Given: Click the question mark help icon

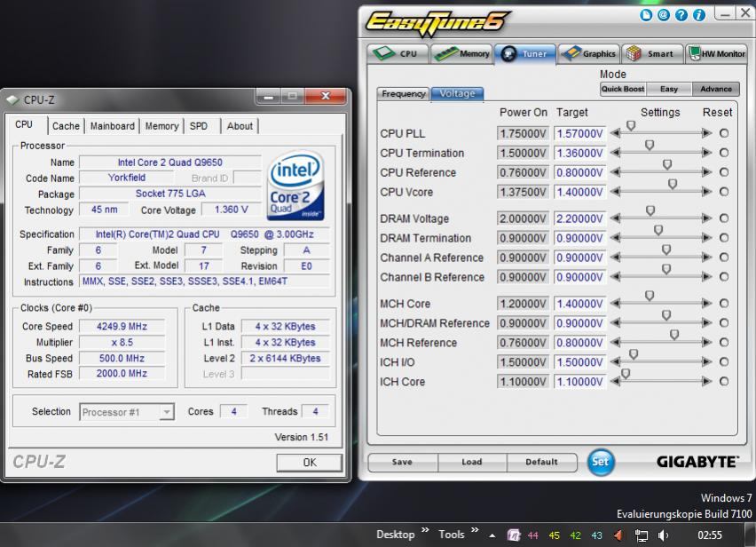Looking at the screenshot, I should click(x=681, y=15).
